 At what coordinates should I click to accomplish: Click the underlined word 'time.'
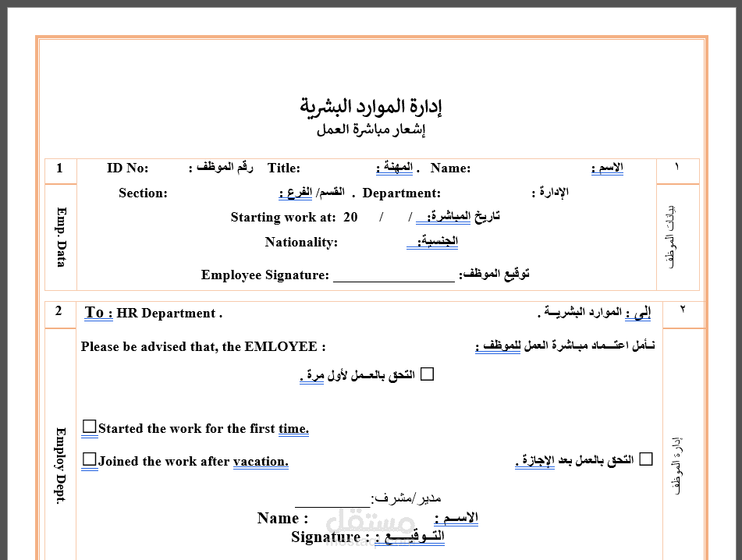(294, 428)
